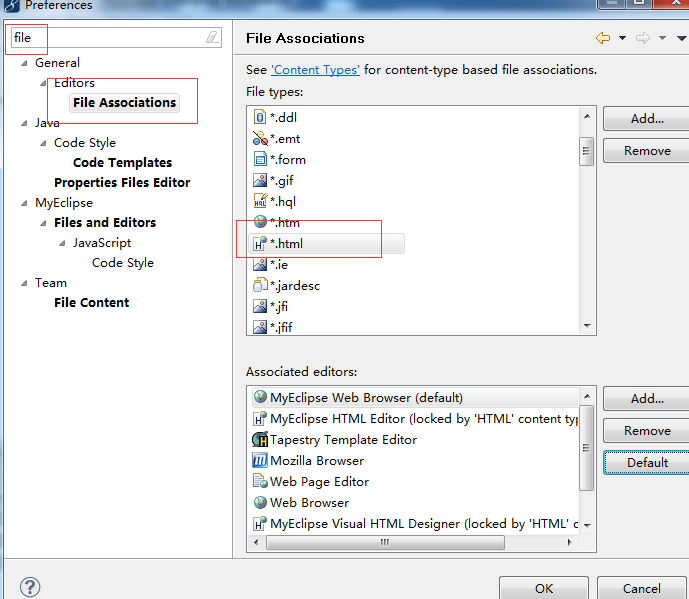
Task: Click the *.ddl file type icon
Action: coord(260,117)
